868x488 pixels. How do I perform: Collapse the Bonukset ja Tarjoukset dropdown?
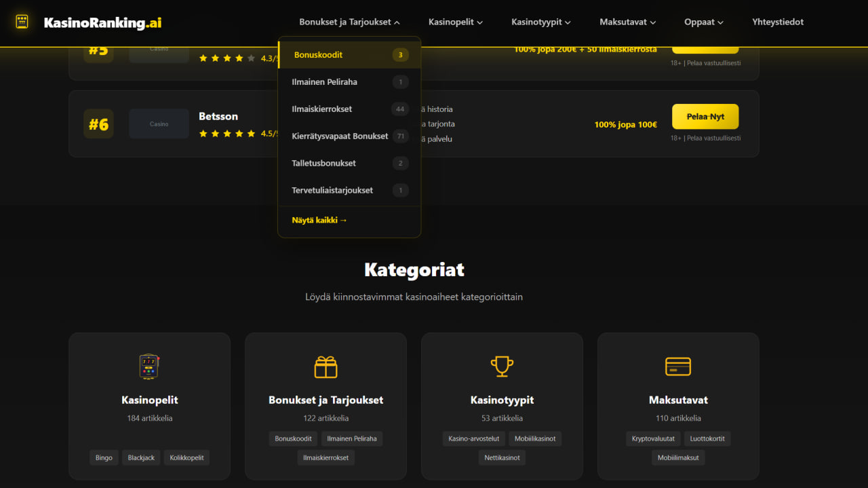pyautogui.click(x=349, y=21)
